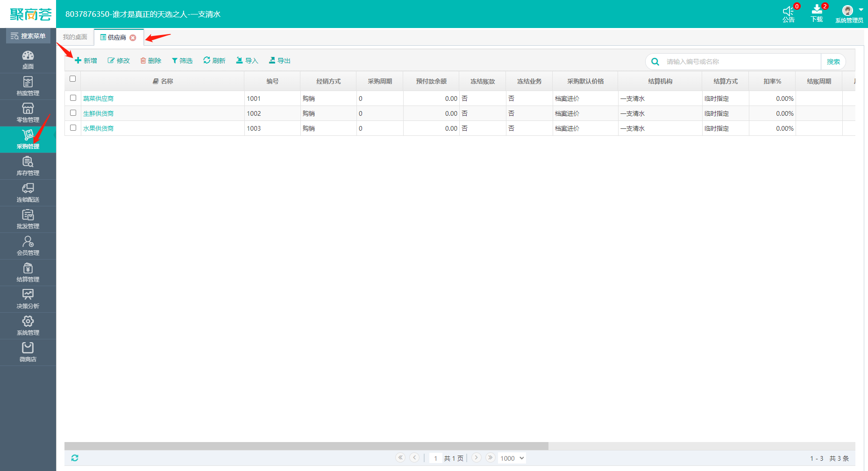868x471 pixels.
Task: Open 结算管理 in the sidebar
Action: (28, 272)
